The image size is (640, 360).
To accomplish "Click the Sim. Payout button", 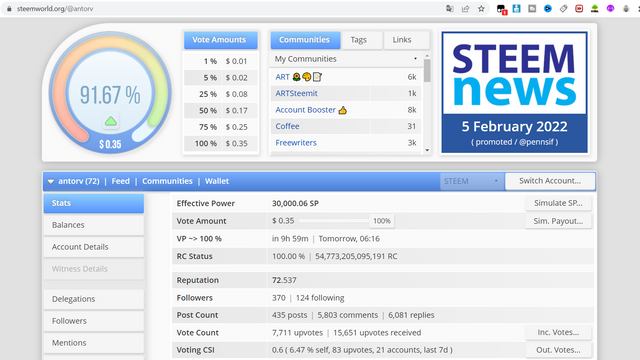I will click(x=558, y=221).
